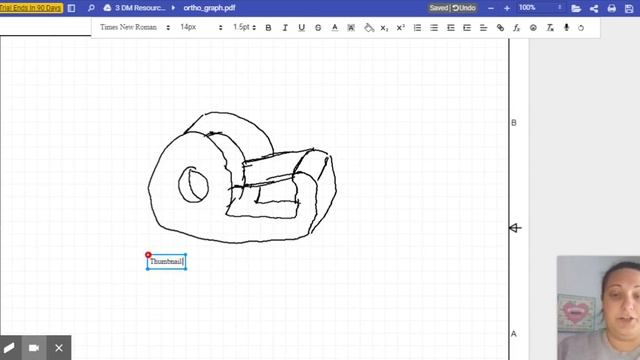
Task: Click the Saved status button
Action: pyautogui.click(x=438, y=8)
